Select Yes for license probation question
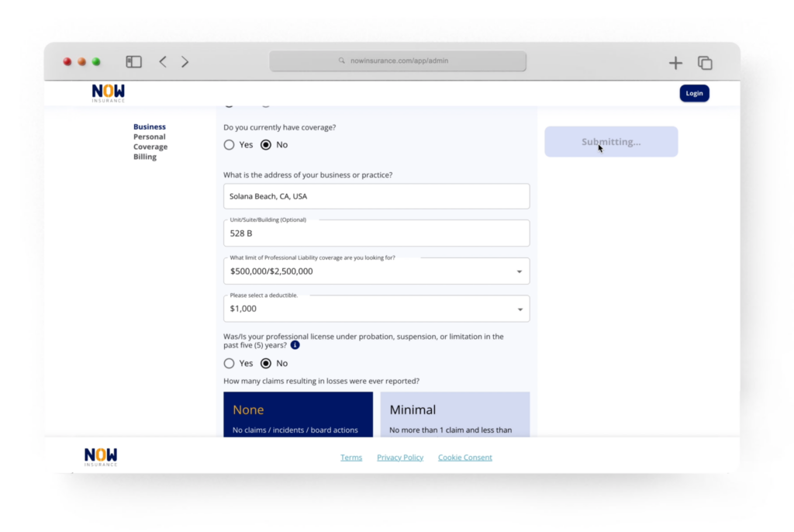This screenshot has width=794, height=532. tap(230, 363)
